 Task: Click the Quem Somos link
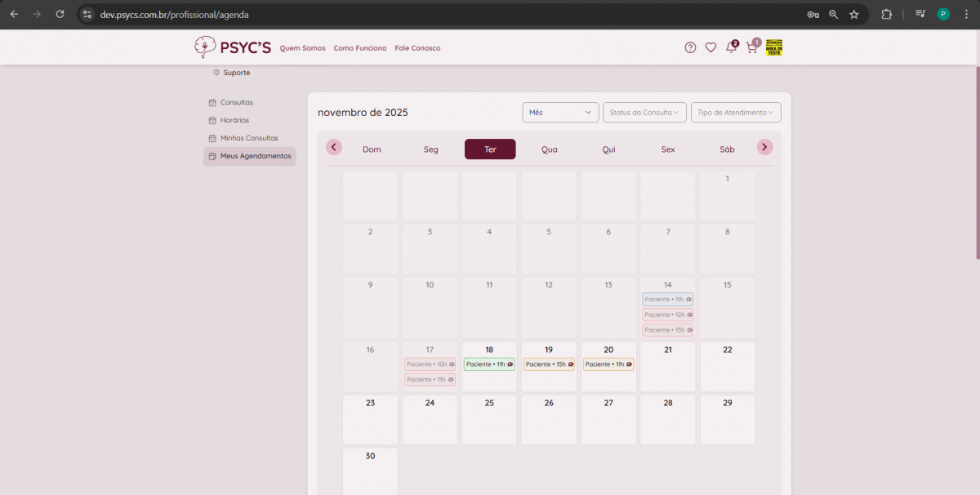pyautogui.click(x=302, y=48)
